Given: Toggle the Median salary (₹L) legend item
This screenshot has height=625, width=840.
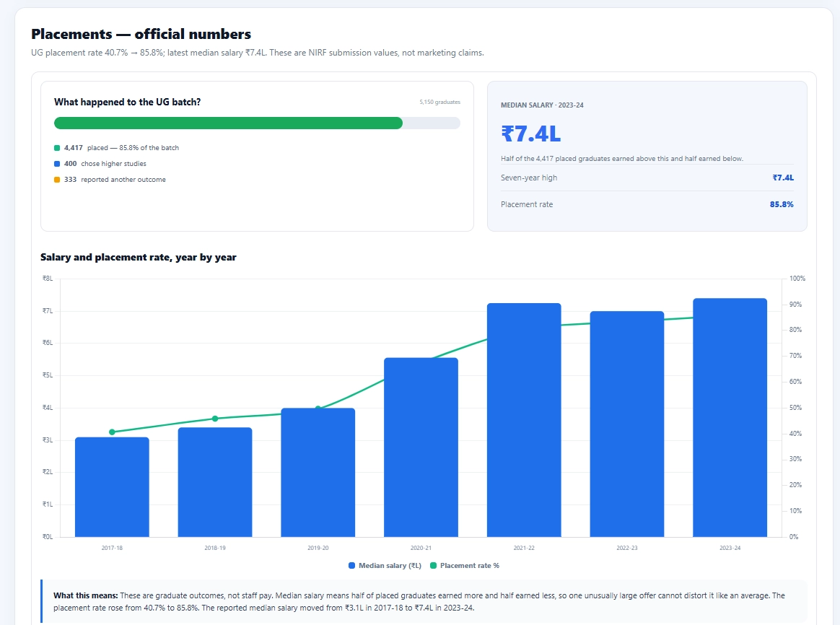Looking at the screenshot, I should 385,566.
